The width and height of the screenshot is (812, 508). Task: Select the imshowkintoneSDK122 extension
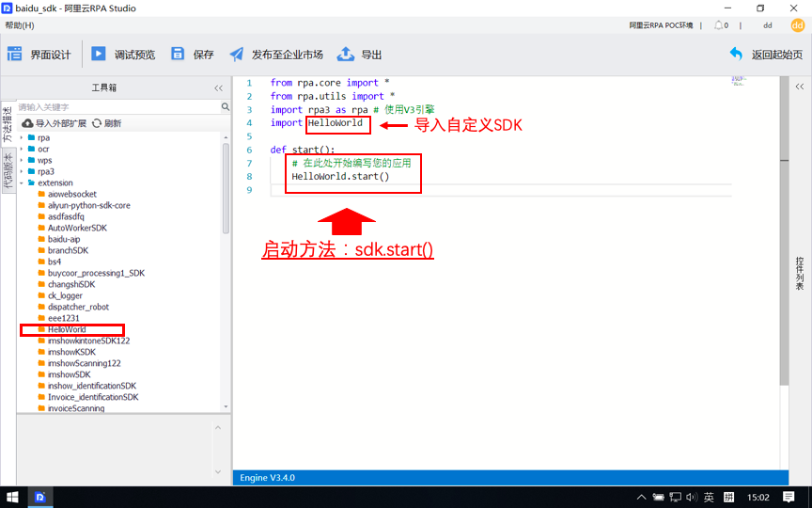click(88, 341)
